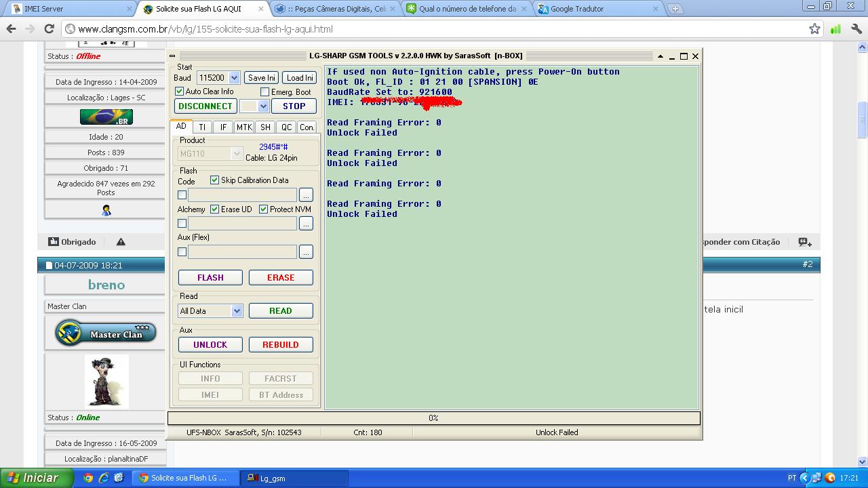Close the Google Tradutor tab

click(655, 9)
